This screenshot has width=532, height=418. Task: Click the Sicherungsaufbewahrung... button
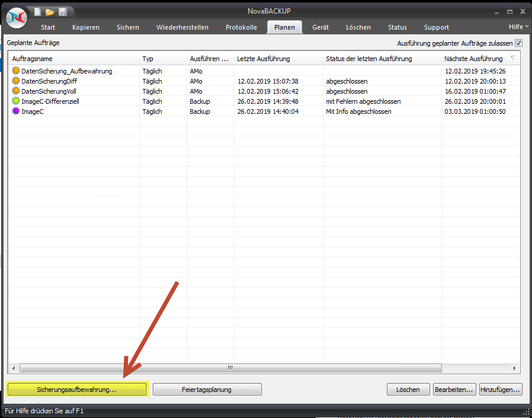click(76, 390)
